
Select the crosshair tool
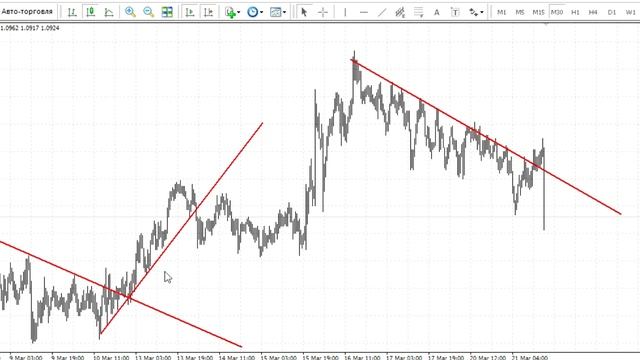click(x=322, y=12)
